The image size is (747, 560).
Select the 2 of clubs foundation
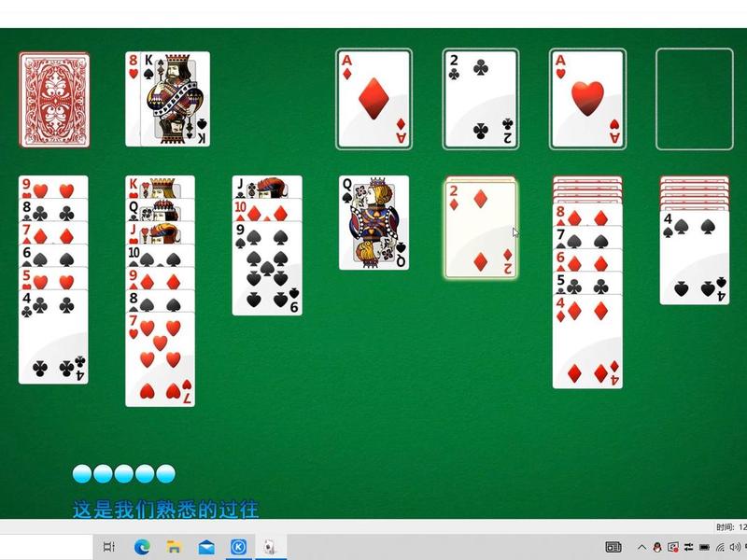481,99
